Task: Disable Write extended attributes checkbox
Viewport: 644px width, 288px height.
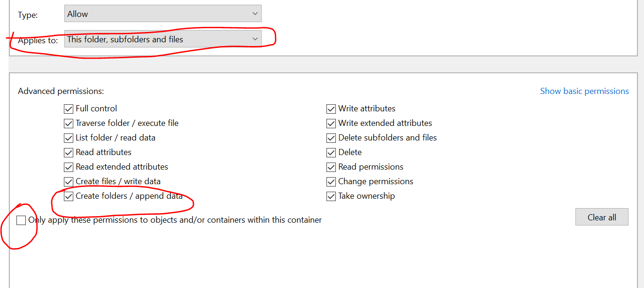Action: click(331, 124)
